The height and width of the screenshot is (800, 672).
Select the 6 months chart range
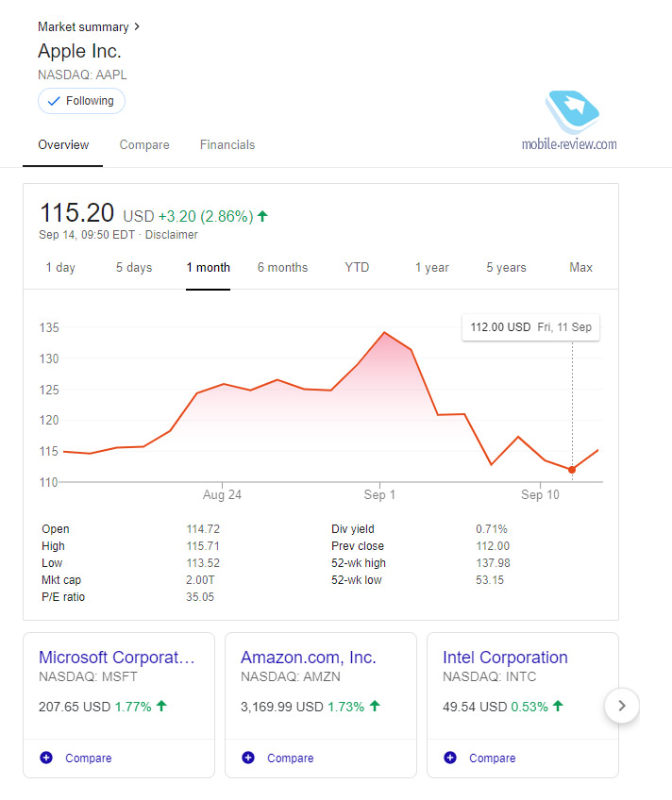pyautogui.click(x=283, y=267)
